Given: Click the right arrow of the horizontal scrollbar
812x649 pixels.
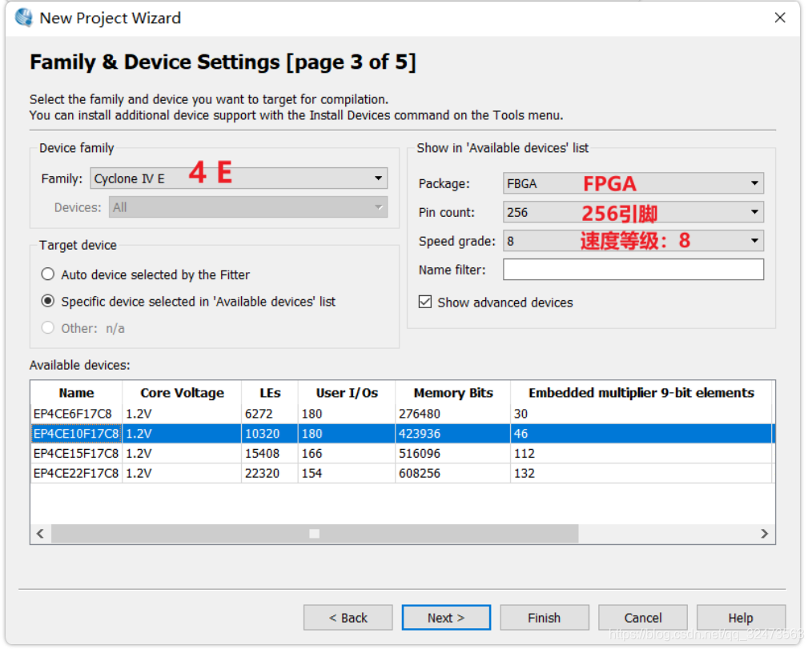Looking at the screenshot, I should tap(765, 534).
